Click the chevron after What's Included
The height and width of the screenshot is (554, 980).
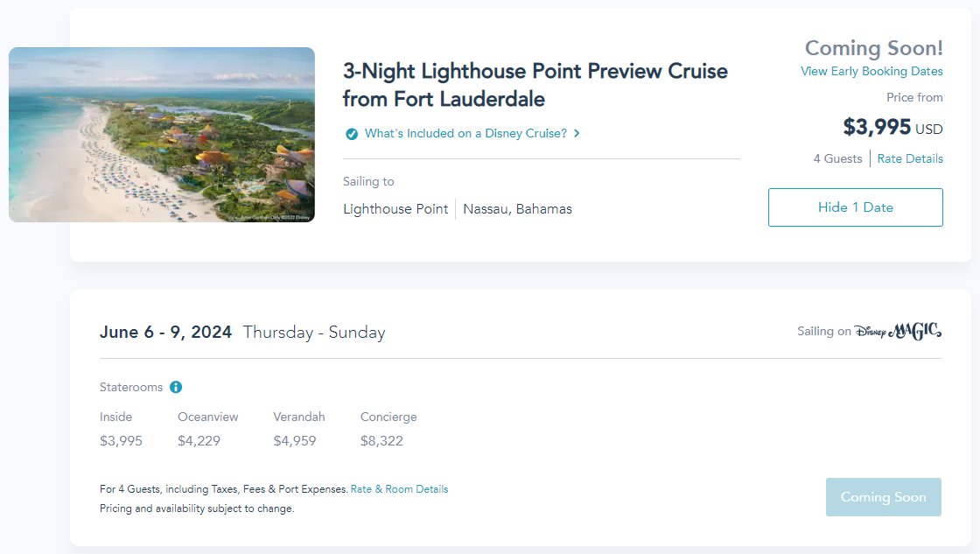pyautogui.click(x=577, y=134)
